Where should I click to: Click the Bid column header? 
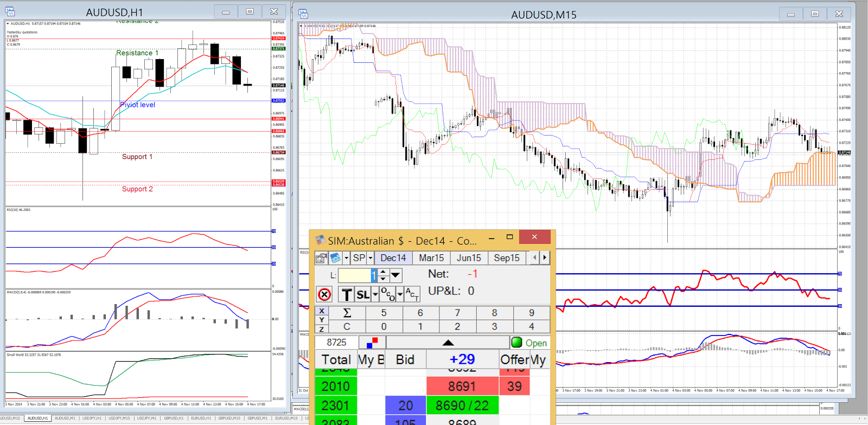[405, 359]
